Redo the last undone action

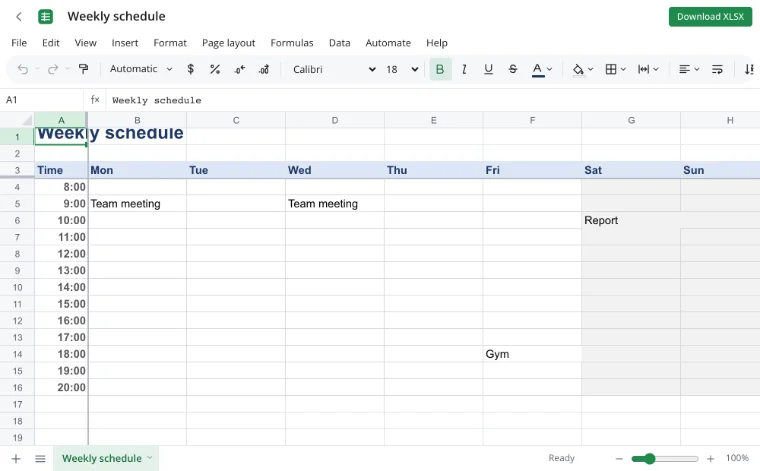52,69
